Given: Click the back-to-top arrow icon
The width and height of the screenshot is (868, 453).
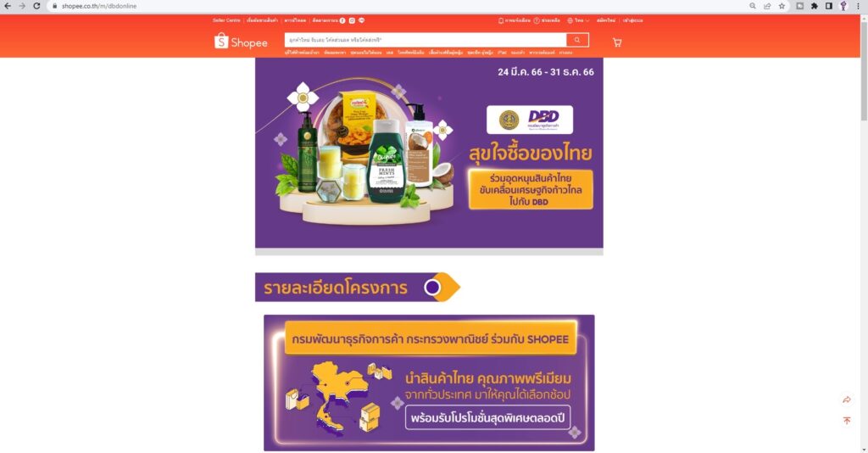Looking at the screenshot, I should coord(847,421).
